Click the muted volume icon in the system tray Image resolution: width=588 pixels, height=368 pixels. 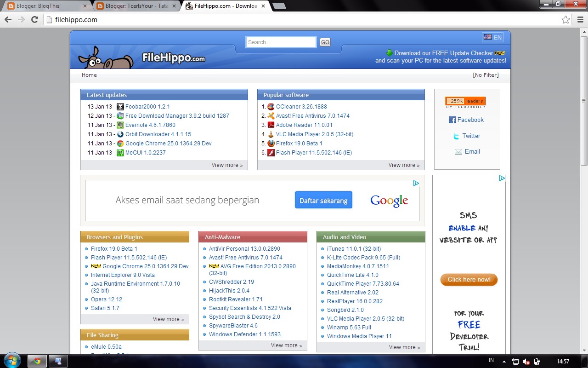[x=526, y=362]
